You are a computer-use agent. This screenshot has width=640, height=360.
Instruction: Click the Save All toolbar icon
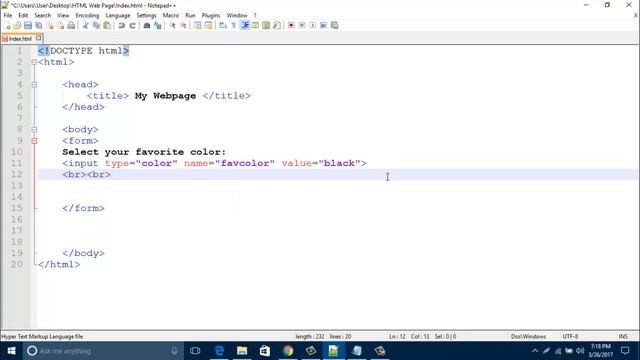pyautogui.click(x=39, y=25)
